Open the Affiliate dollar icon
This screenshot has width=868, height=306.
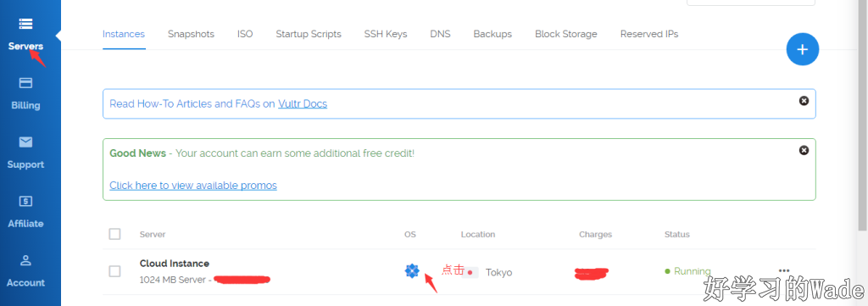[x=25, y=202]
